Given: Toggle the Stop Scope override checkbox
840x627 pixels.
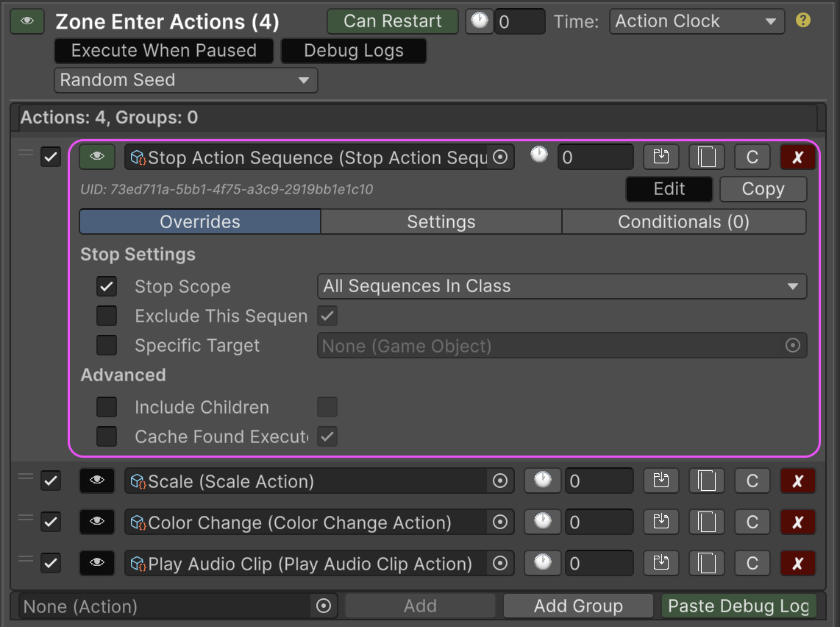Looking at the screenshot, I should point(107,286).
